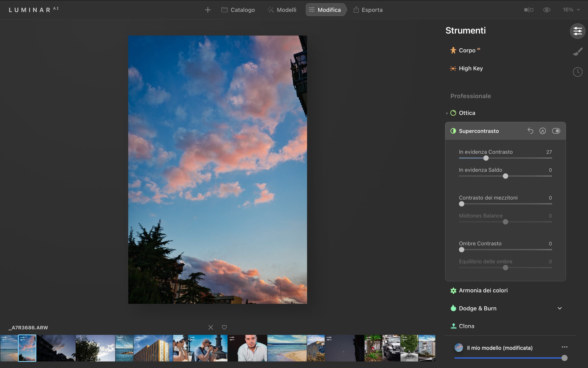Screen dimensions: 588x368
Task: Reject photo with X icon
Action: pos(210,327)
